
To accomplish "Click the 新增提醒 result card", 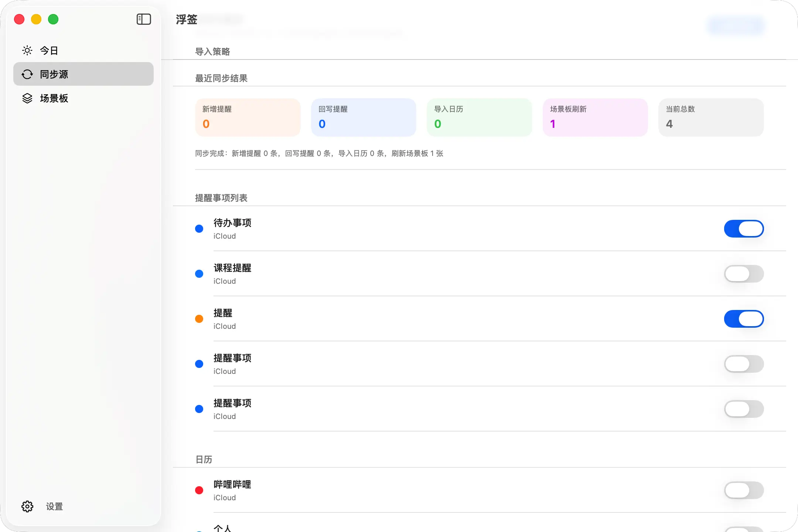I will pyautogui.click(x=248, y=117).
